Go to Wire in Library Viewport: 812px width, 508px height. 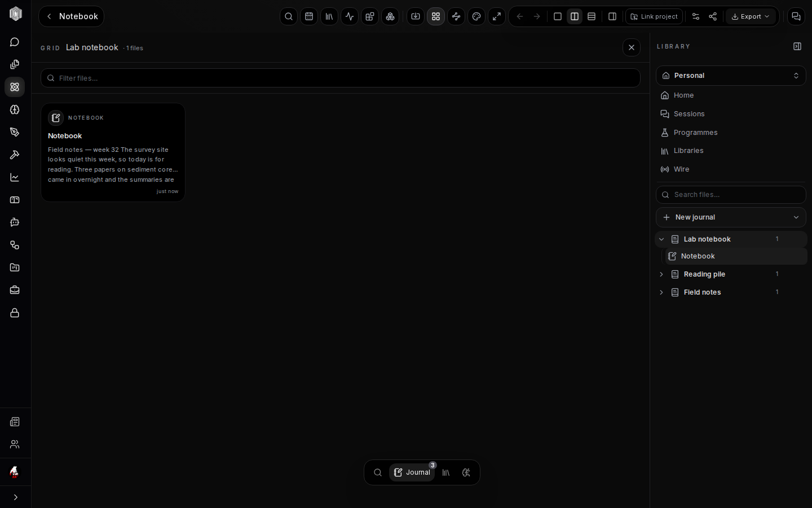(731, 169)
